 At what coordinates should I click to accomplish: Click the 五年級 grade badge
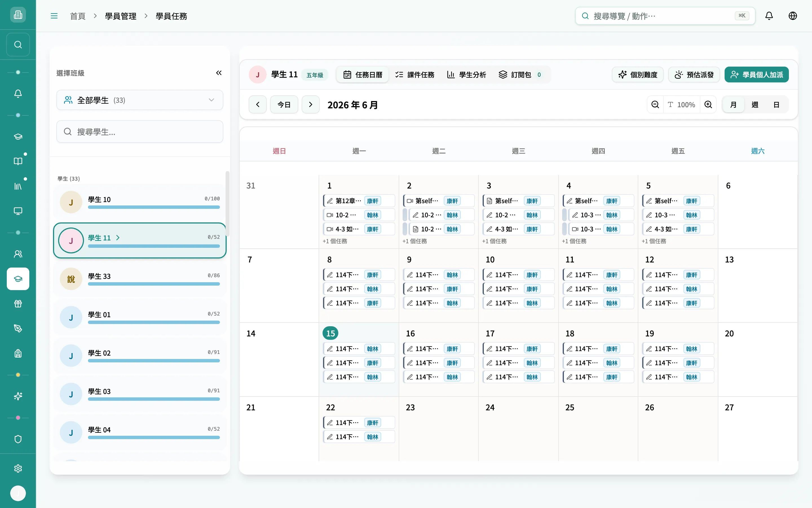(315, 75)
